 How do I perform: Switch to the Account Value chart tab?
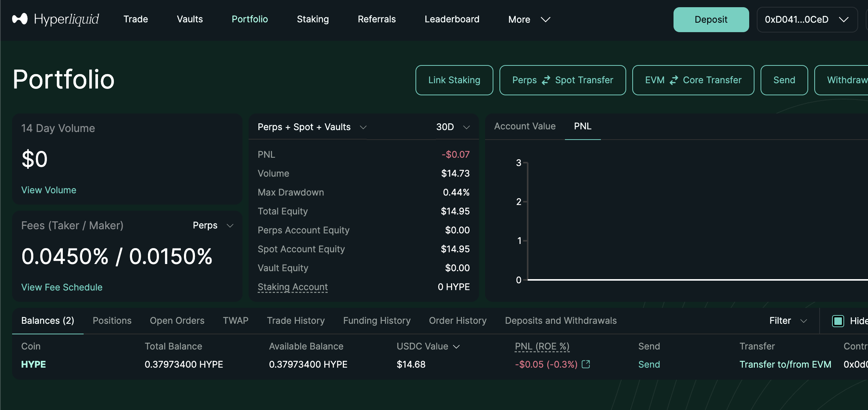(x=524, y=126)
